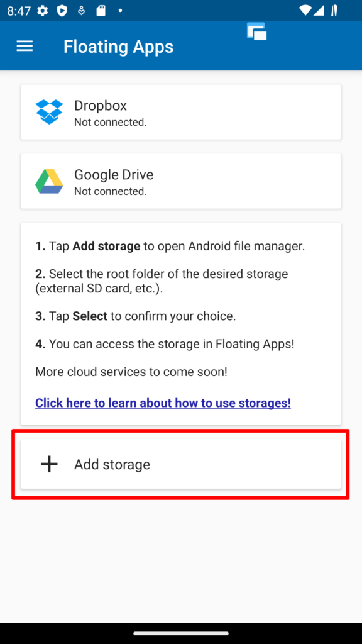The height and width of the screenshot is (644, 362).
Task: Connect the Dropbox storage account
Action: (x=181, y=111)
